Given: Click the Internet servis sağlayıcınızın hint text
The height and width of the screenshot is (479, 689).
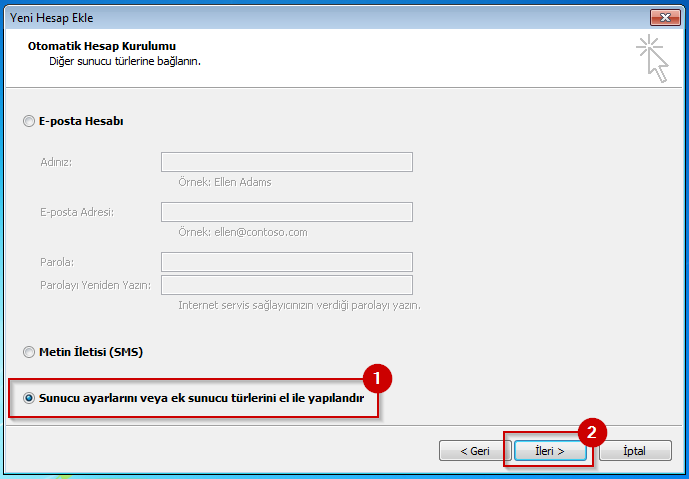Looking at the screenshot, I should (298, 305).
